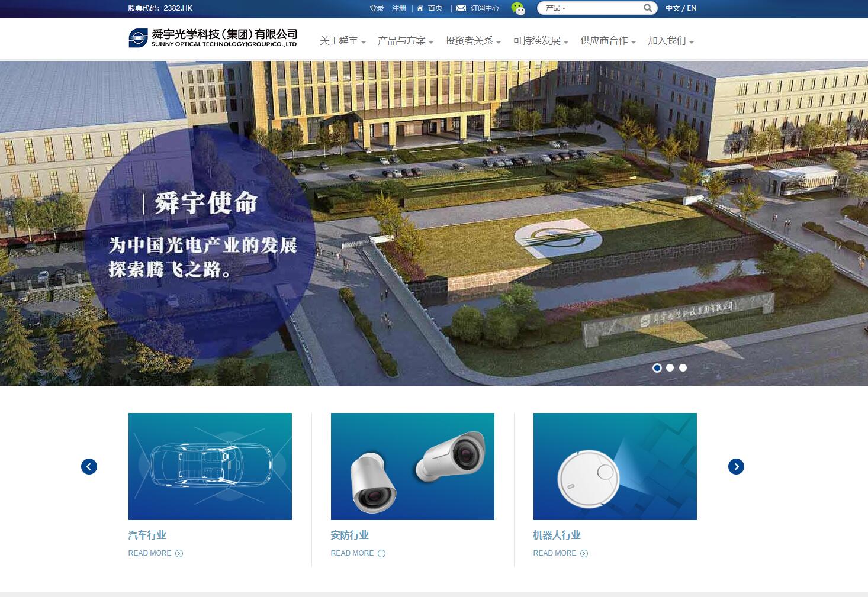
Task: Click the envelope icon for 订阅中心
Action: [x=461, y=8]
